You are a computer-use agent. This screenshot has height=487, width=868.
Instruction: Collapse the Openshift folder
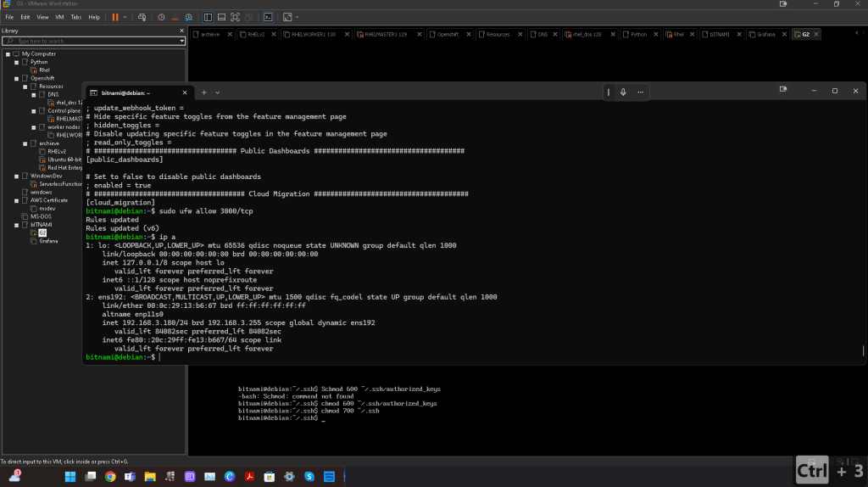pos(17,78)
